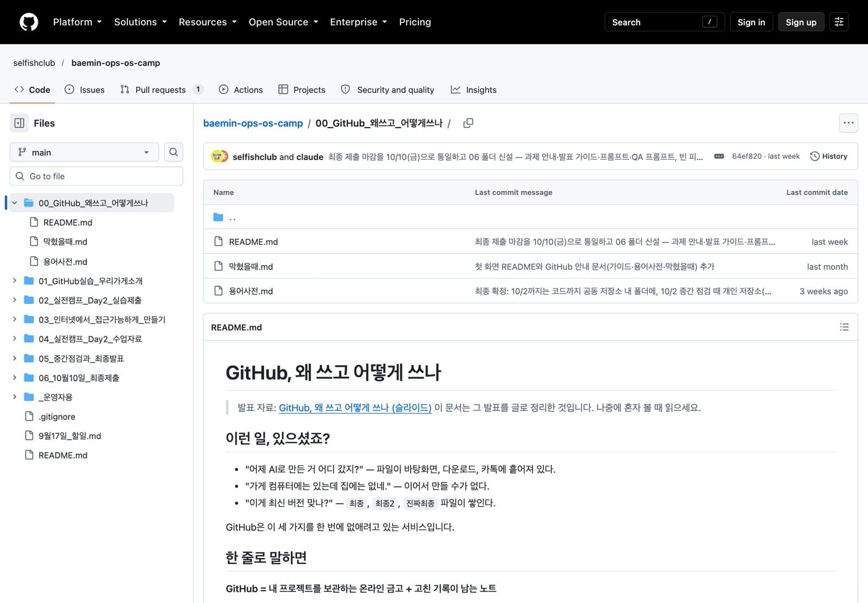The width and height of the screenshot is (868, 603).
Task: Click the Sign up button
Action: [x=801, y=22]
